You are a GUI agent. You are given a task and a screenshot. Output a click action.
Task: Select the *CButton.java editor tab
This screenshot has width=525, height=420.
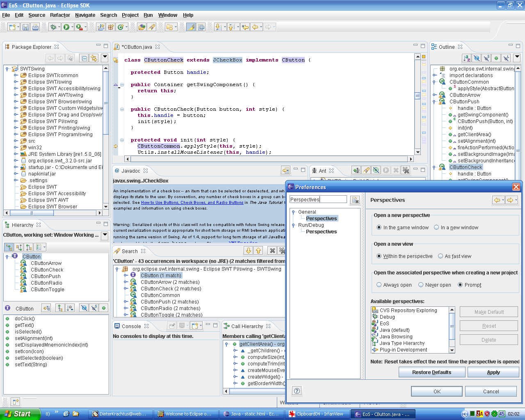coord(137,47)
